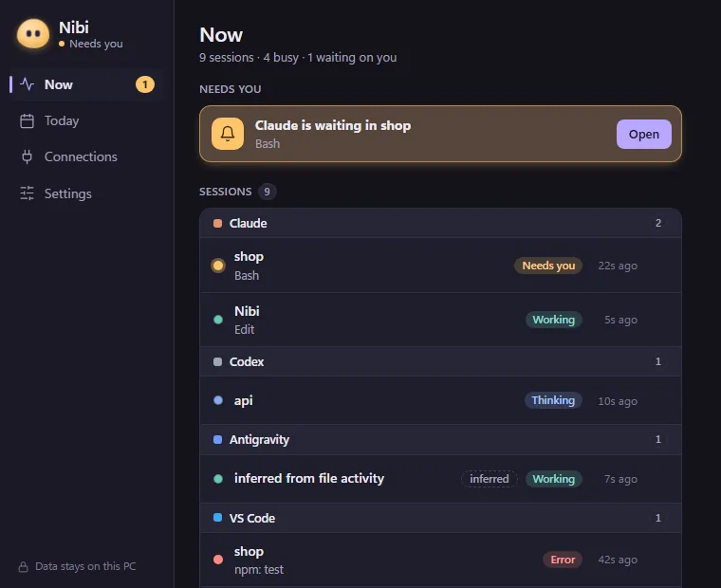The image size is (721, 588).
Task: Click the Data stays on this PC text
Action: [x=85, y=566]
